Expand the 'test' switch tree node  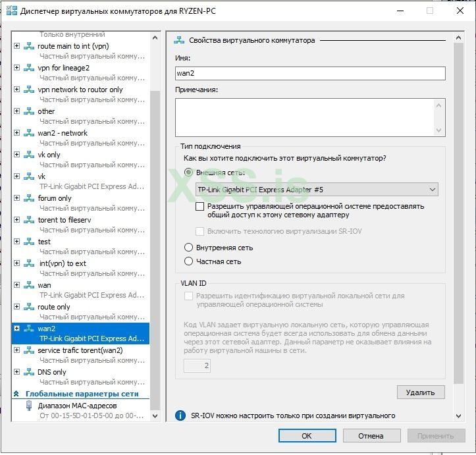click(17, 241)
